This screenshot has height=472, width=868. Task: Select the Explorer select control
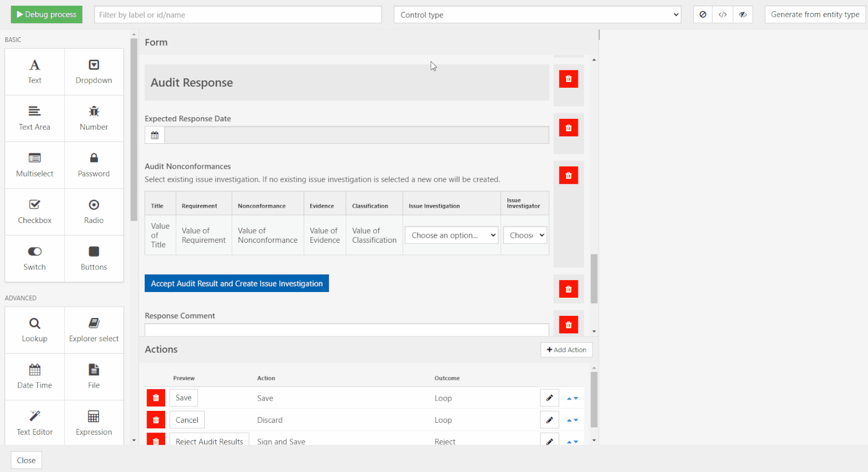[x=94, y=330]
